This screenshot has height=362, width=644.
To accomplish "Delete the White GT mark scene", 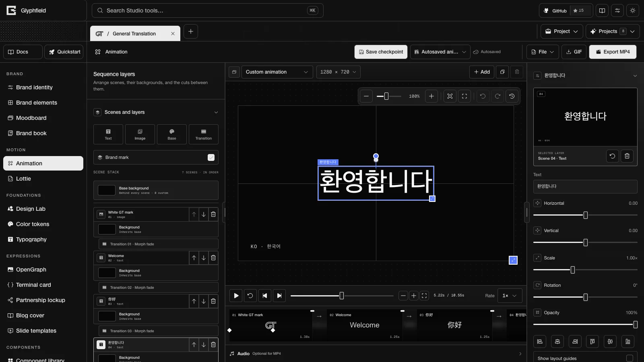I will coord(213,214).
